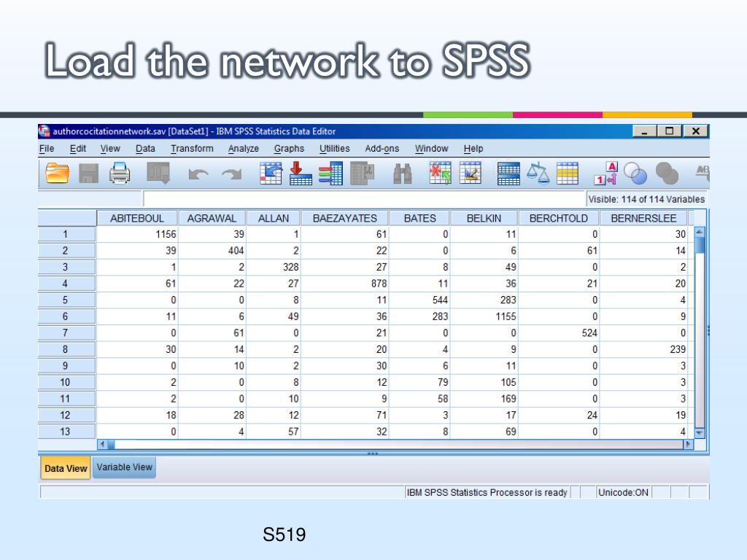The width and height of the screenshot is (747, 560).
Task: Open the View menu
Action: [110, 149]
